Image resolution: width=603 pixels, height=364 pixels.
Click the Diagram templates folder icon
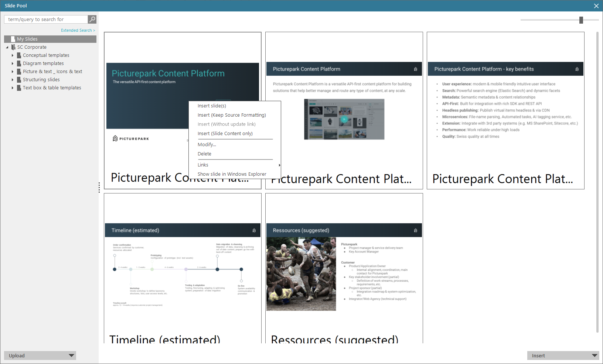tap(19, 63)
